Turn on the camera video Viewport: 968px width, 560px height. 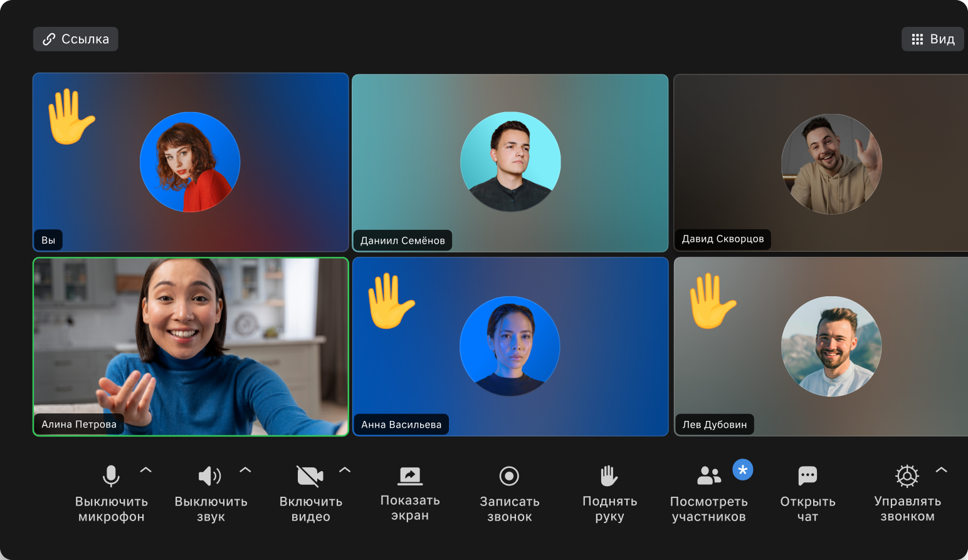pos(310,476)
